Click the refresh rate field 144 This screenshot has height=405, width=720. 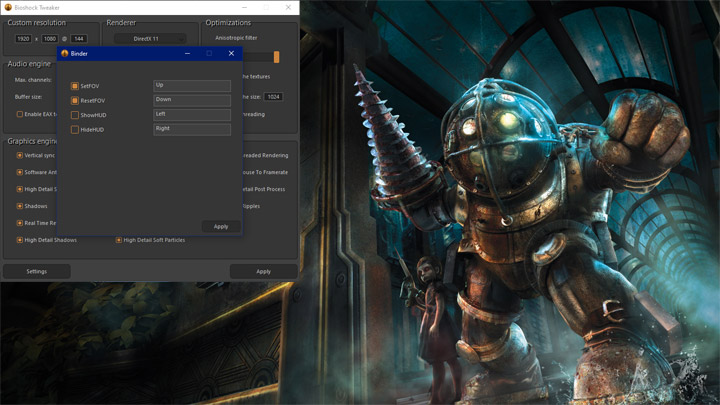coord(79,39)
